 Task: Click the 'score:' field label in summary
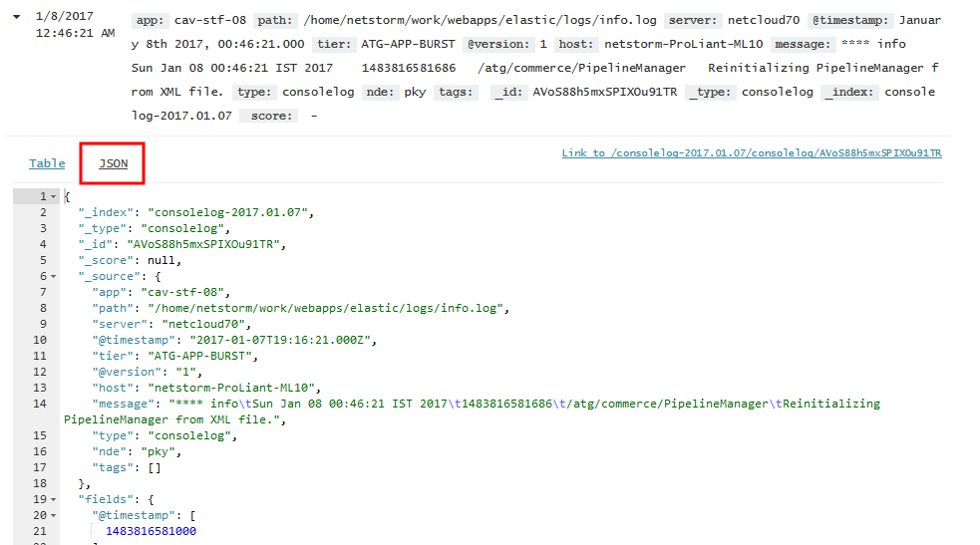271,116
